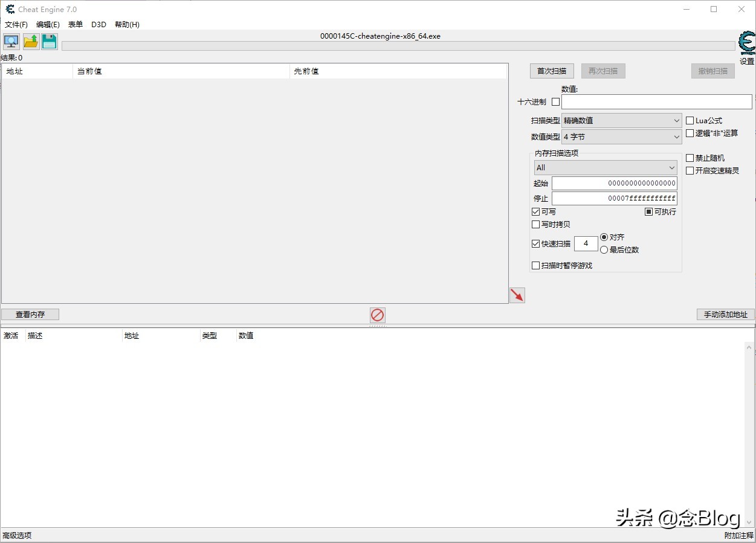This screenshot has height=543, width=756.
Task: Click the scan progress bar
Action: click(398, 46)
